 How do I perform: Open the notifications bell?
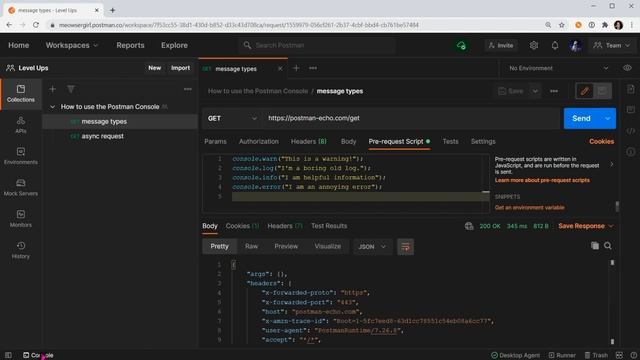tap(555, 45)
